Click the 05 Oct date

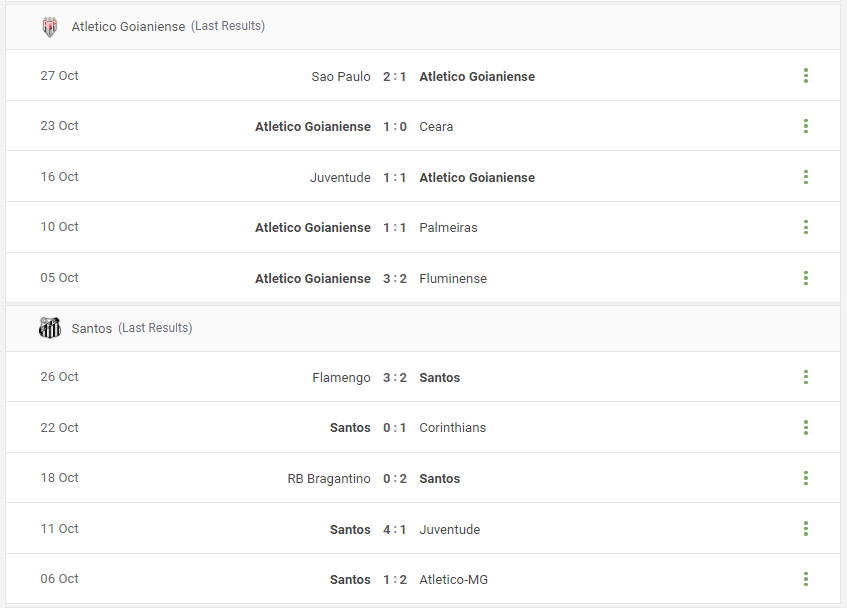pyautogui.click(x=59, y=278)
